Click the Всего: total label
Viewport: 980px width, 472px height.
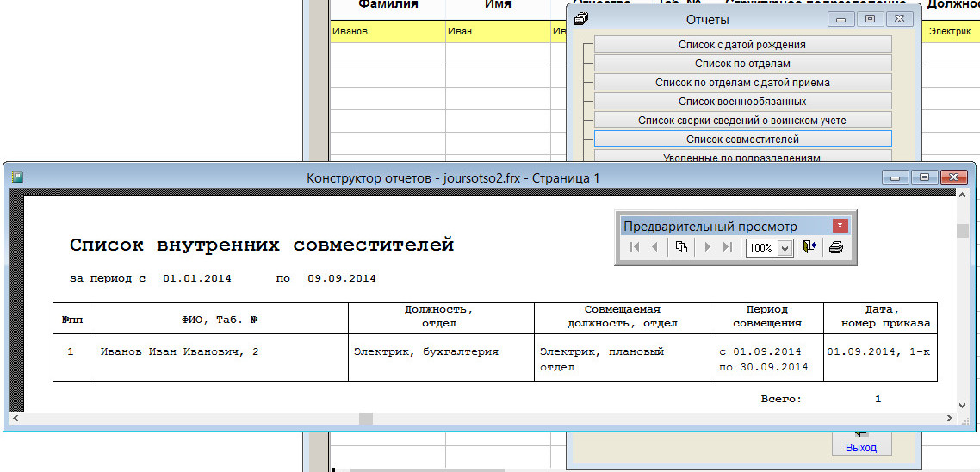pyautogui.click(x=781, y=399)
